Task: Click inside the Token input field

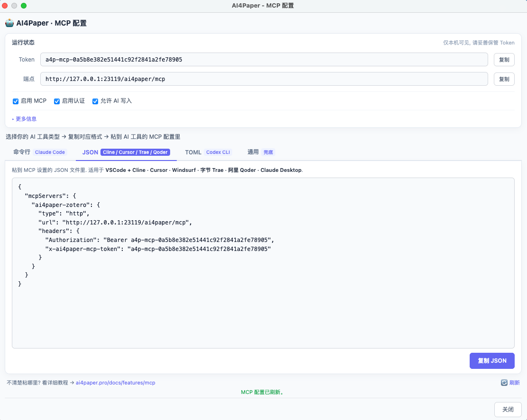Action: [x=264, y=59]
